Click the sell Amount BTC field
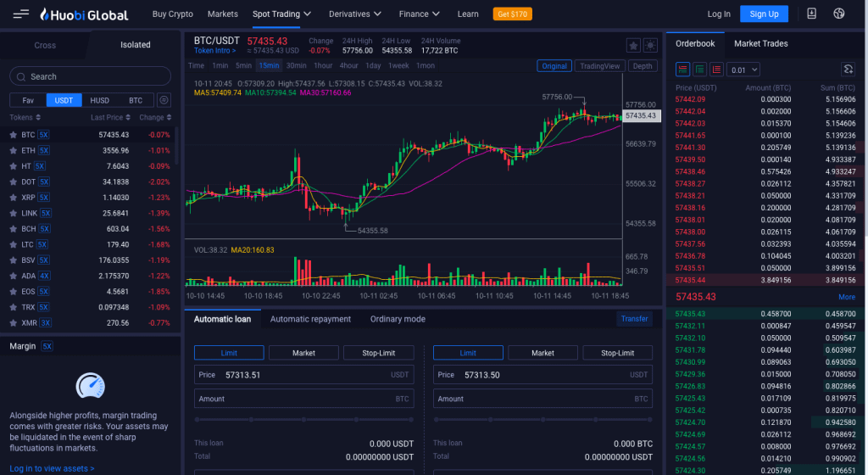 coord(543,399)
